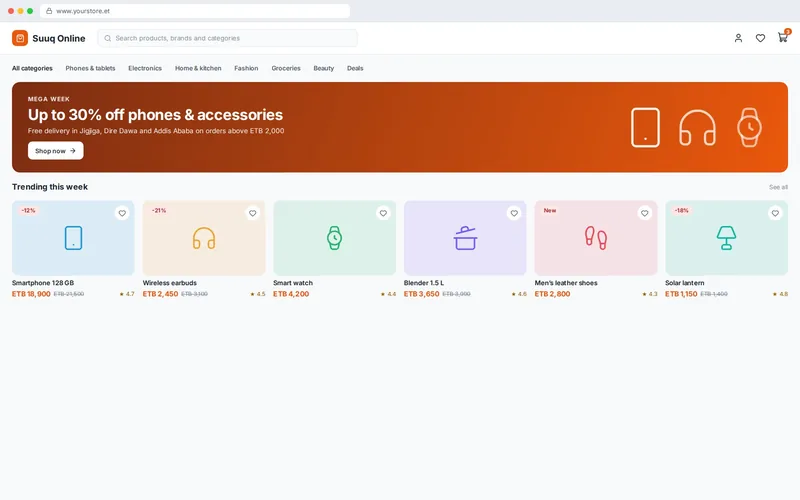Image resolution: width=800 pixels, height=500 pixels.
Task: Open the shopping cart icon
Action: pos(783,37)
